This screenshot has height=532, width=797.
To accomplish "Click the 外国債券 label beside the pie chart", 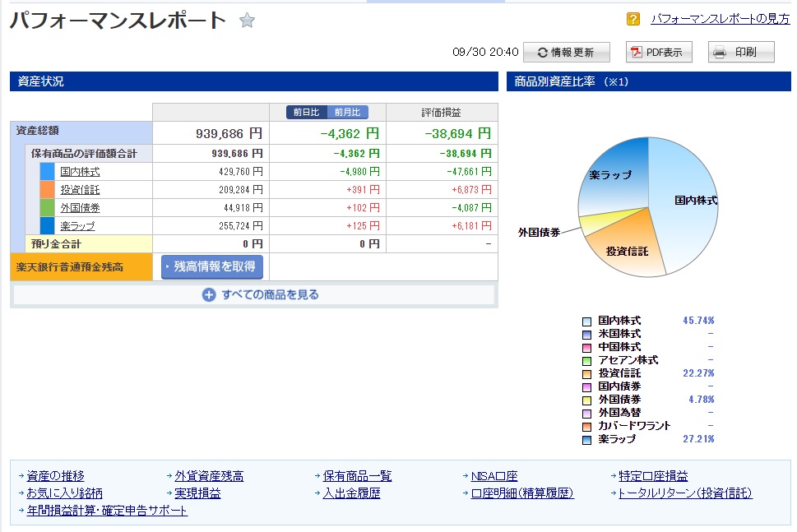I will click(539, 232).
